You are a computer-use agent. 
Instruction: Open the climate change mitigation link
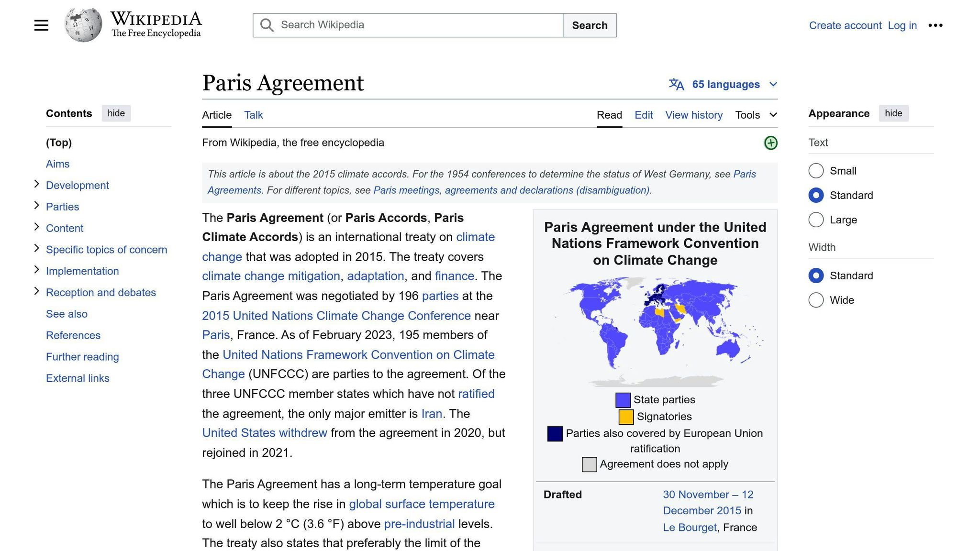[x=271, y=276]
